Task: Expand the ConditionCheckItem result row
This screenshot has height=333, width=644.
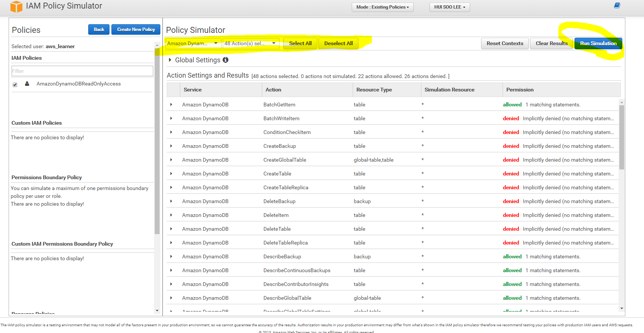Action: pos(171,132)
